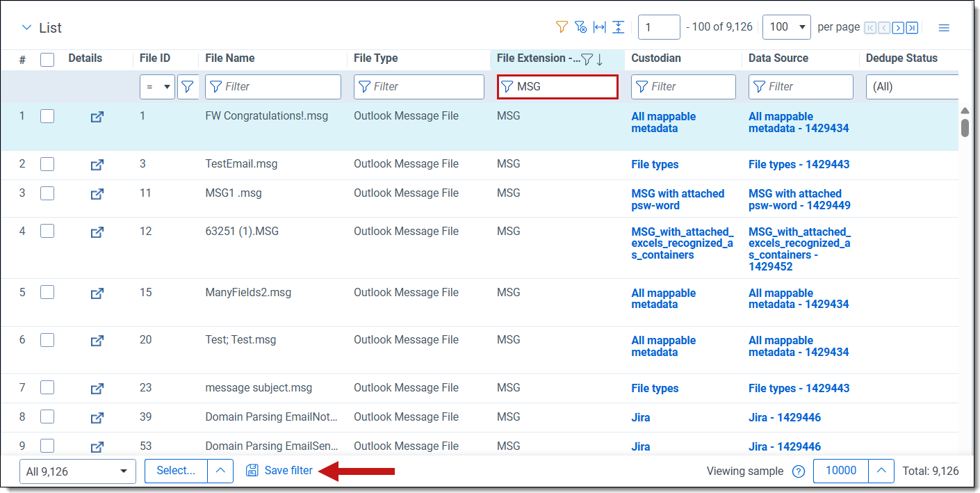This screenshot has width=980, height=493.
Task: Open the Jira - 1429446 data source link
Action: (x=784, y=417)
